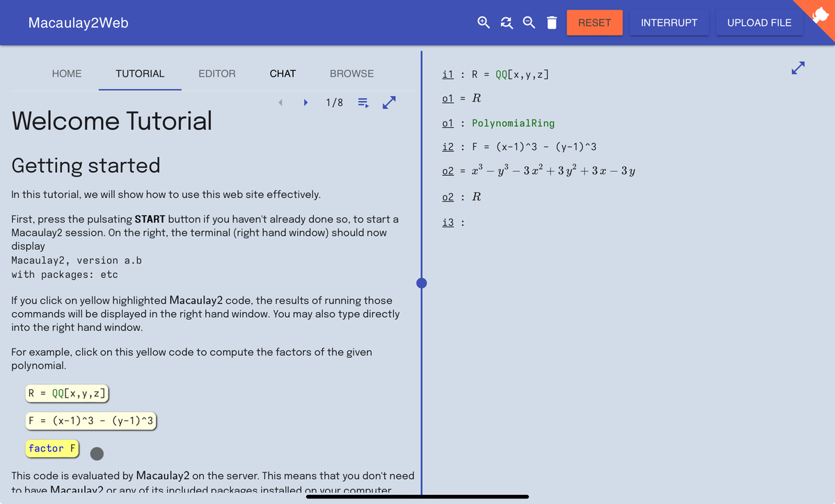Reset the terminal zoom level
Screen dimensions: 835x504
pos(506,22)
